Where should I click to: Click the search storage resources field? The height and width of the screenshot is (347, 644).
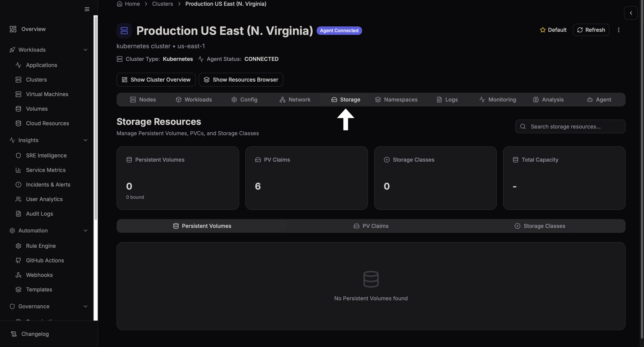570,126
